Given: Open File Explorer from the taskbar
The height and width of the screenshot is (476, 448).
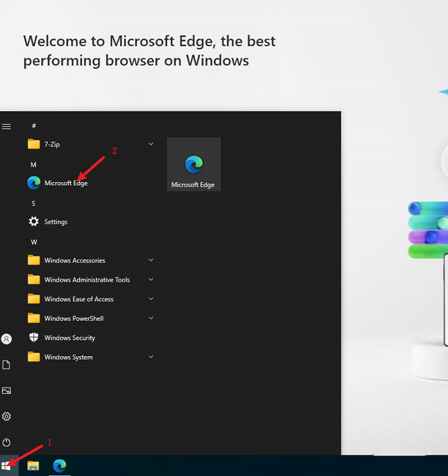Looking at the screenshot, I should click(x=33, y=465).
